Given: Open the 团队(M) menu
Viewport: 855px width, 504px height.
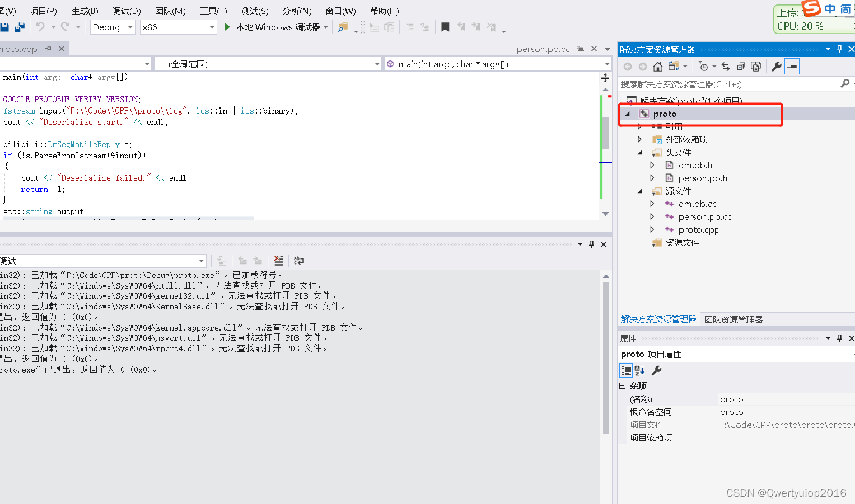Looking at the screenshot, I should pos(170,11).
